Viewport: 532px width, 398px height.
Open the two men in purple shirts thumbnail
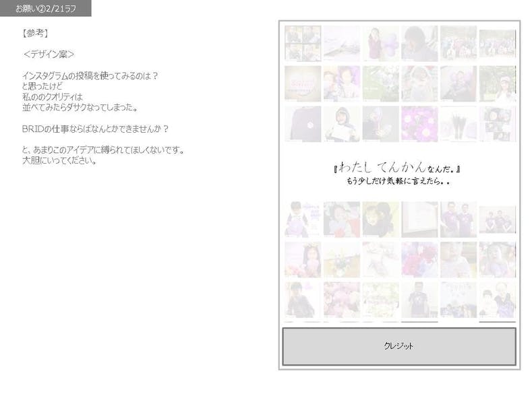point(459,219)
